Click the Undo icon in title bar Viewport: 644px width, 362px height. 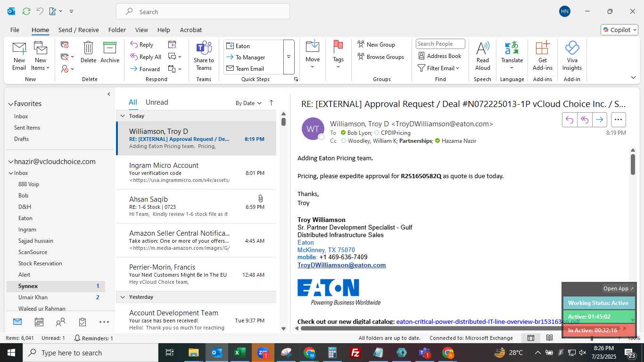click(x=40, y=11)
